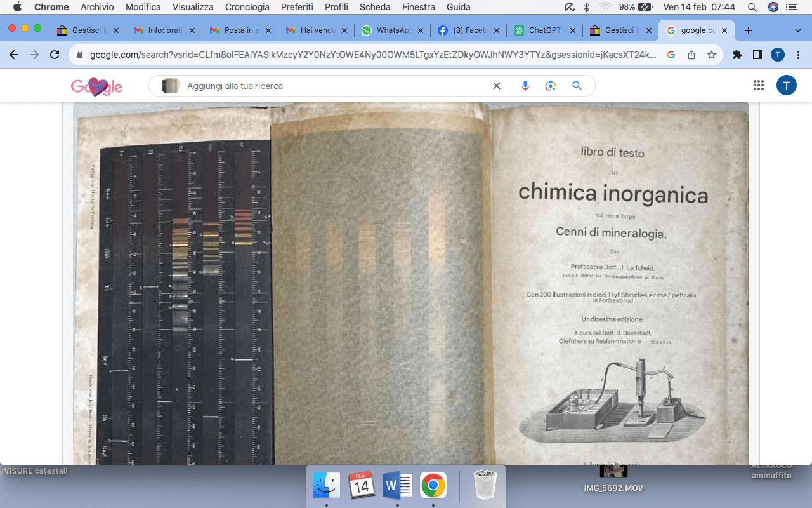The width and height of the screenshot is (812, 508).
Task: Click the share page icon
Action: 691,55
